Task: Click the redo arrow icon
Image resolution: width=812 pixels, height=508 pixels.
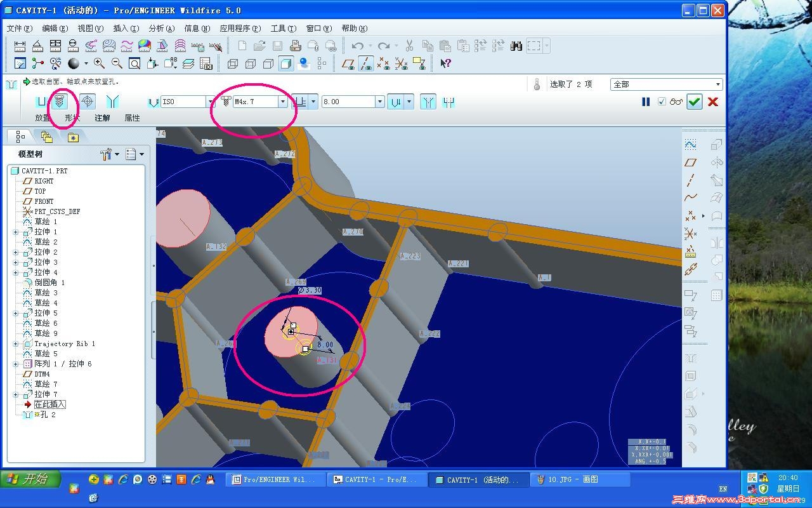Action: click(383, 46)
